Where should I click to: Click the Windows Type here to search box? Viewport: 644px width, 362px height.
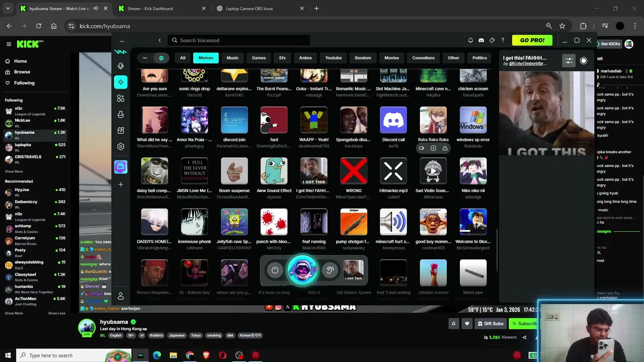click(x=74, y=355)
